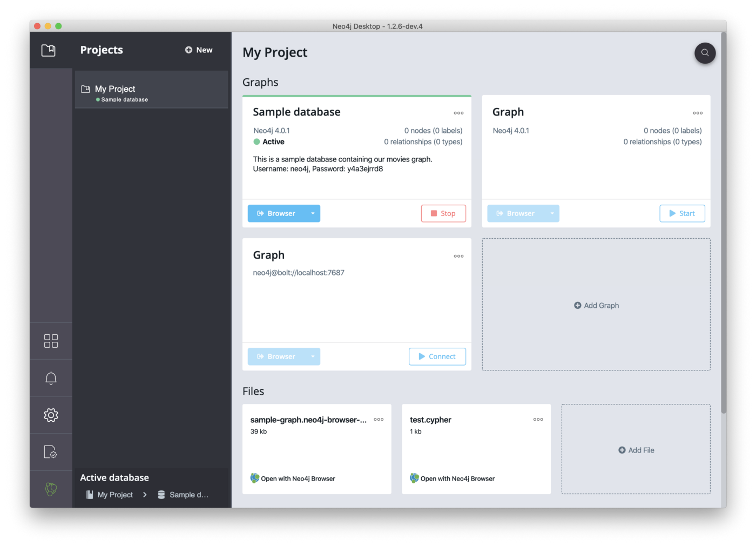This screenshot has height=547, width=756.
Task: Click the main panel vertical scrollbar
Action: [x=724, y=222]
